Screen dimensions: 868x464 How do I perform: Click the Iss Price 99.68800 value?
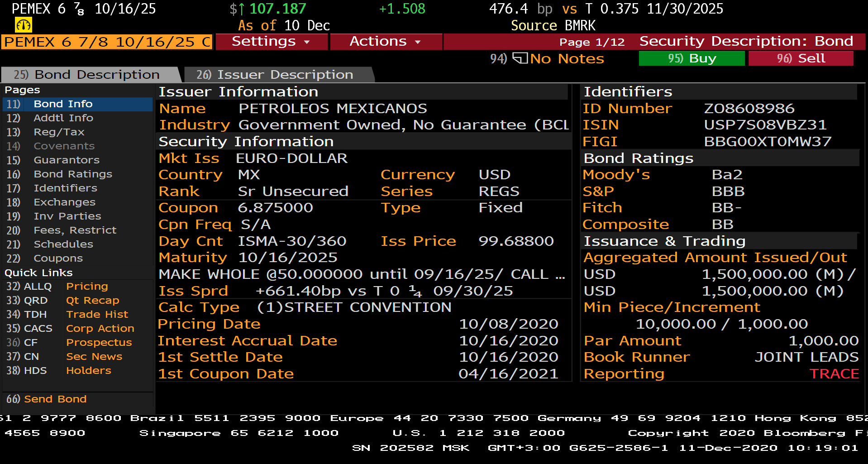pos(516,241)
